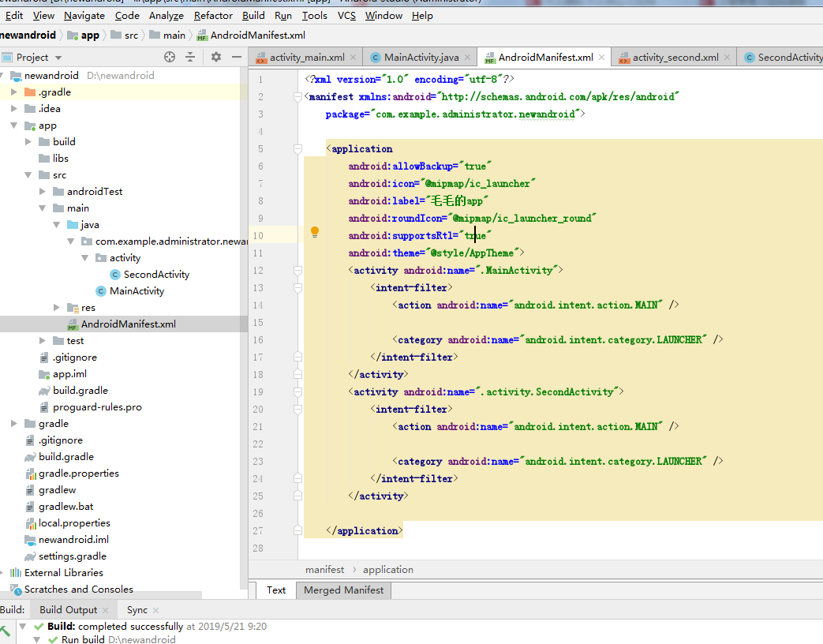Open the Refactor menu

point(213,15)
